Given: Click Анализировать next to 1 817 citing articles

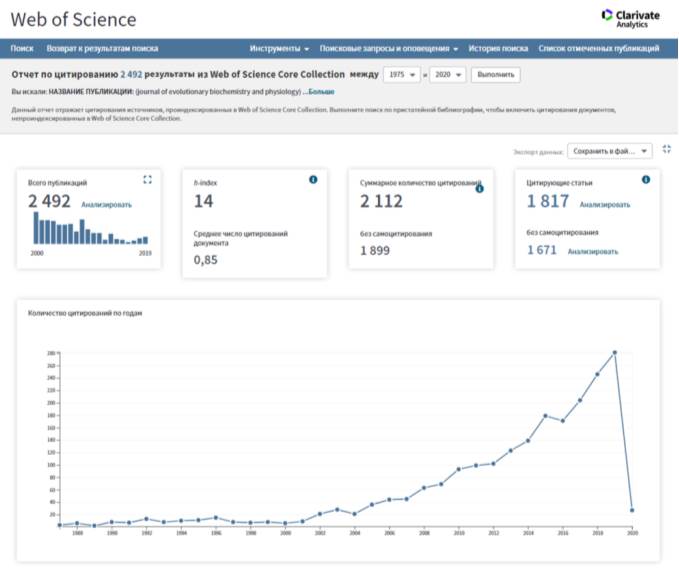Looking at the screenshot, I should [x=605, y=205].
